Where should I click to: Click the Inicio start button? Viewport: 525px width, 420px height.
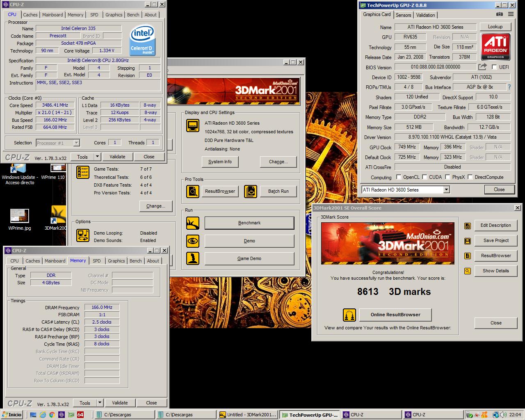click(12, 415)
